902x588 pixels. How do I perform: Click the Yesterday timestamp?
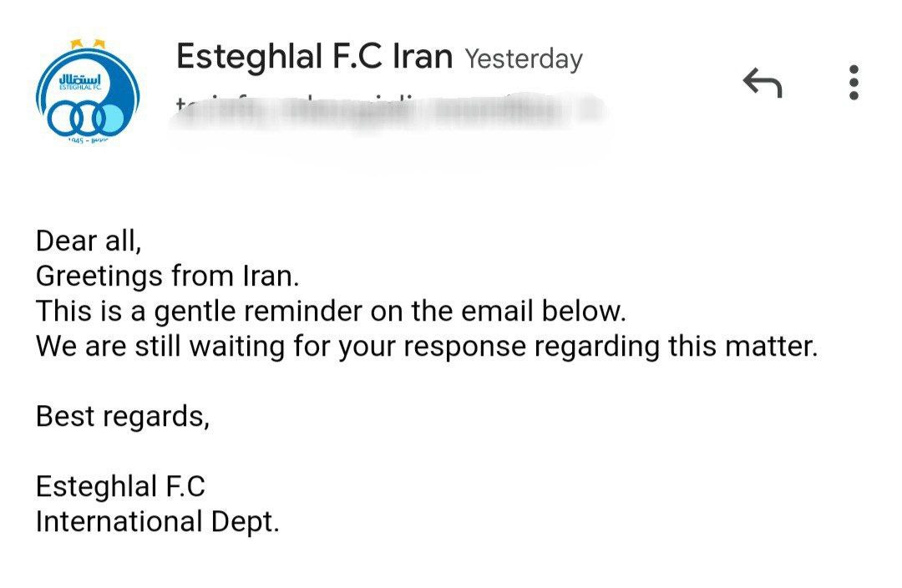tap(524, 59)
